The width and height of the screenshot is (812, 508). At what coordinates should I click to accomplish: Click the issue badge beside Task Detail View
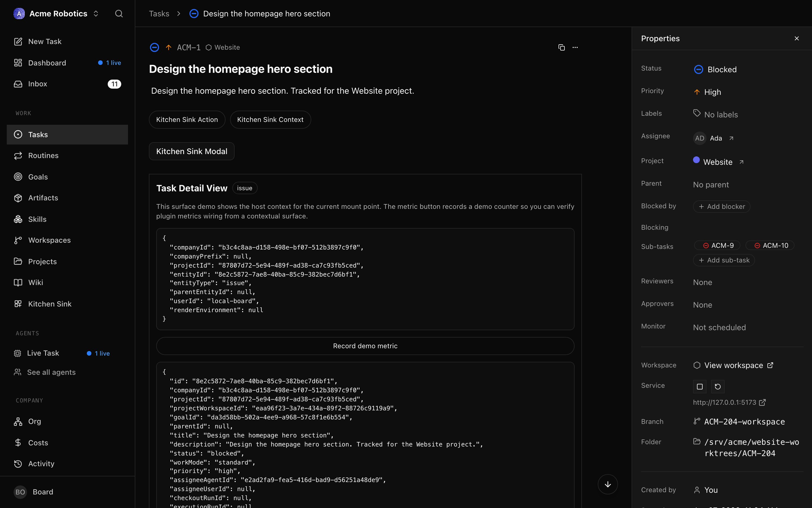click(245, 188)
